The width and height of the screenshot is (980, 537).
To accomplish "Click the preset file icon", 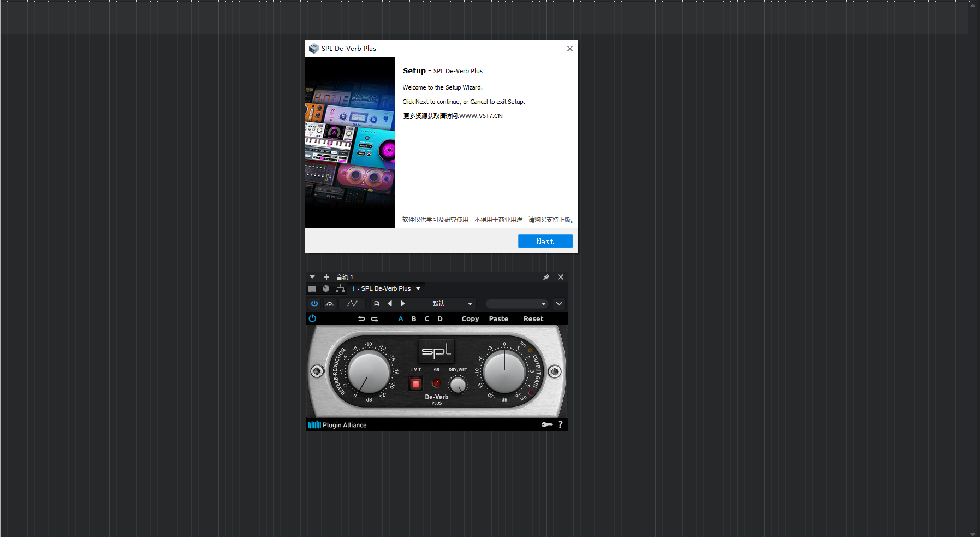I will [377, 304].
